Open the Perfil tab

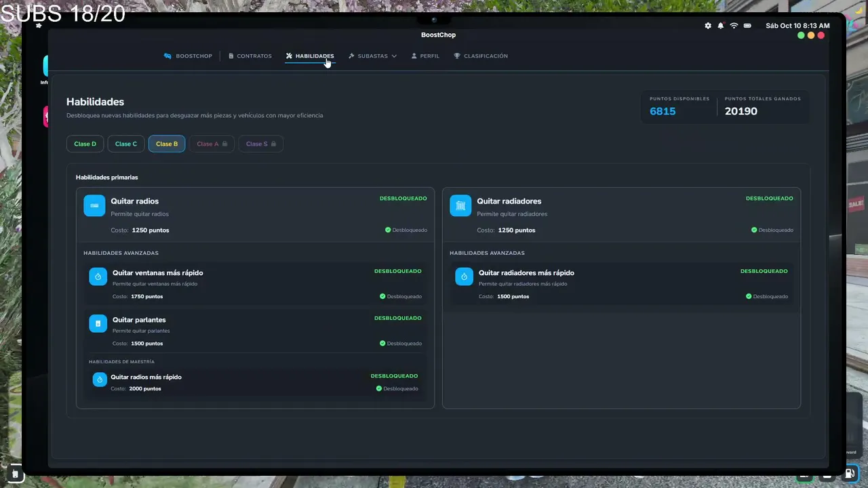point(425,56)
